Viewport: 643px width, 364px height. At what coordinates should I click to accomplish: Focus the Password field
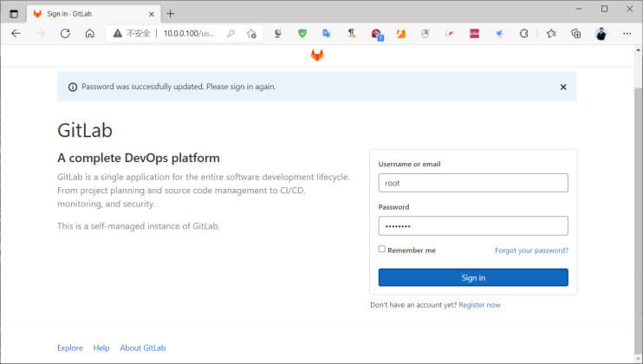[x=473, y=226]
